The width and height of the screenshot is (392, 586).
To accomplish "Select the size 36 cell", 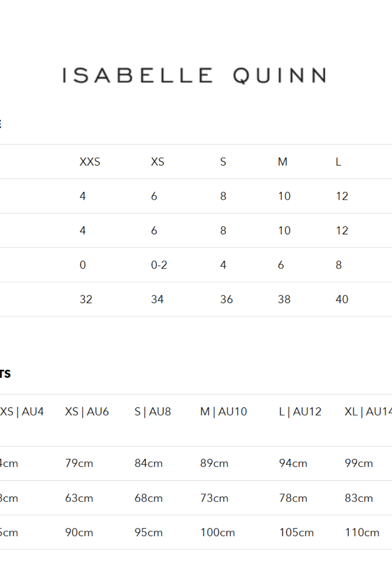I will tap(227, 299).
